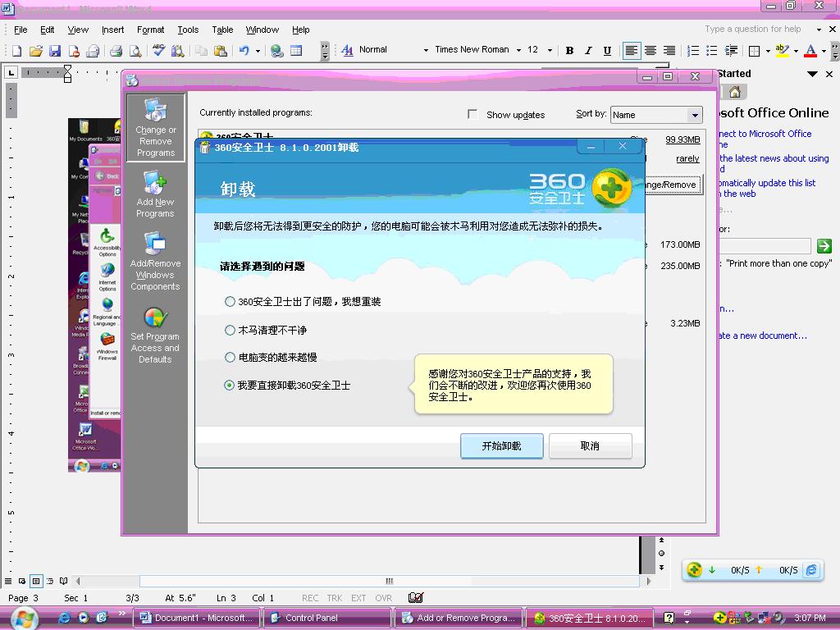Start a numbered list in Word

point(692,50)
